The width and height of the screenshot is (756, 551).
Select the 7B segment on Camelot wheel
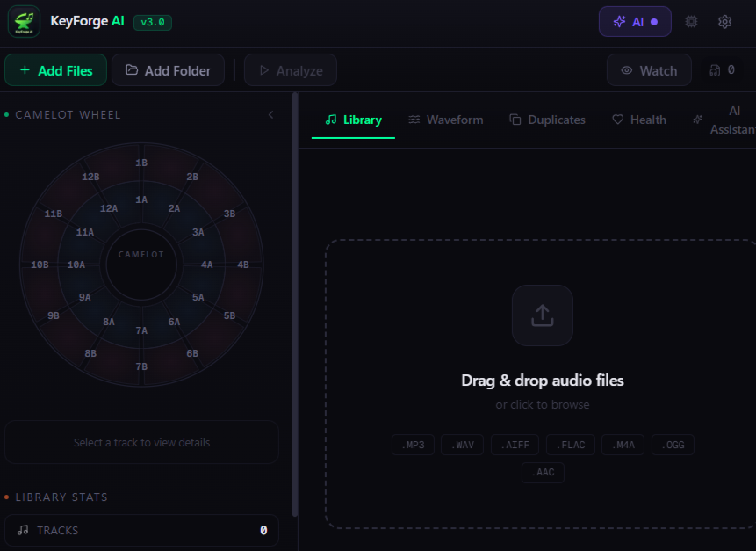[141, 366]
